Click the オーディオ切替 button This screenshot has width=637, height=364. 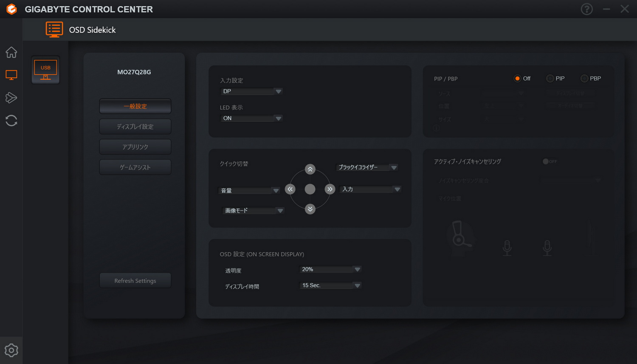570,106
